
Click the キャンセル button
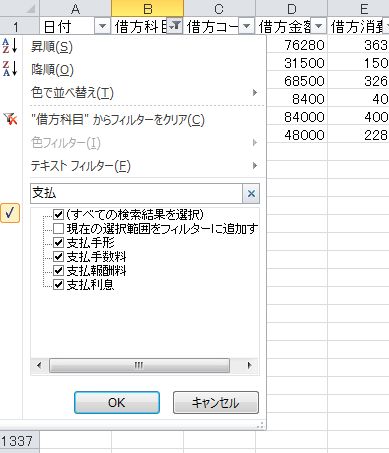216,402
